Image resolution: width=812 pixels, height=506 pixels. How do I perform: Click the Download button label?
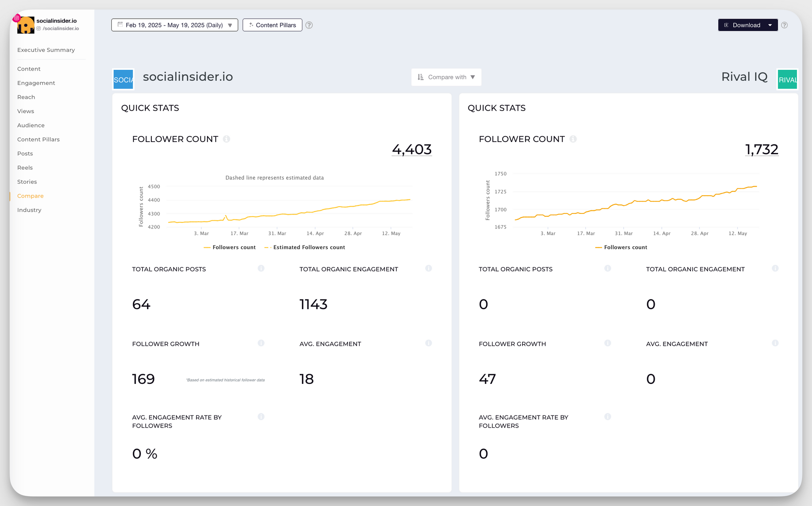click(x=746, y=25)
